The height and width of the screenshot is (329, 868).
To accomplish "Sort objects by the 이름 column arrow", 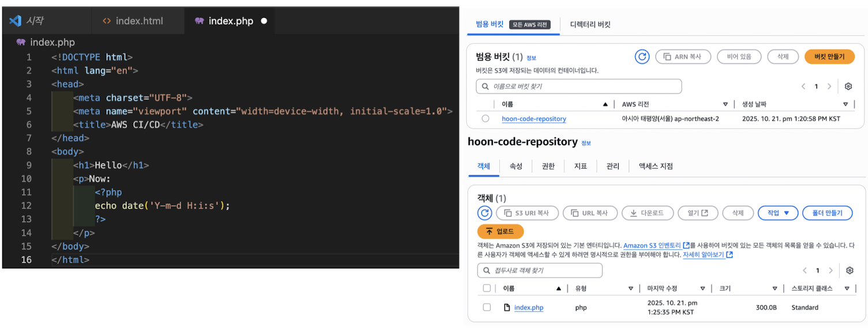I will (558, 288).
